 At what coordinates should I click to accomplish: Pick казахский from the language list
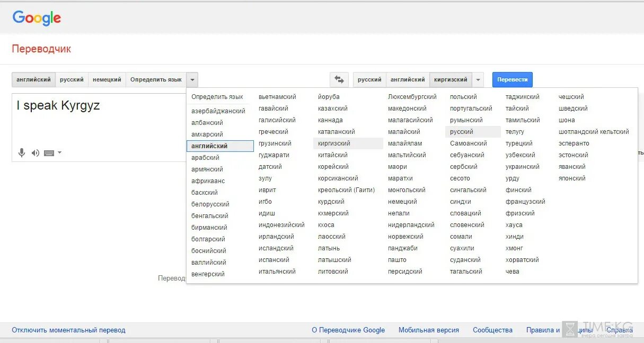[x=333, y=109]
